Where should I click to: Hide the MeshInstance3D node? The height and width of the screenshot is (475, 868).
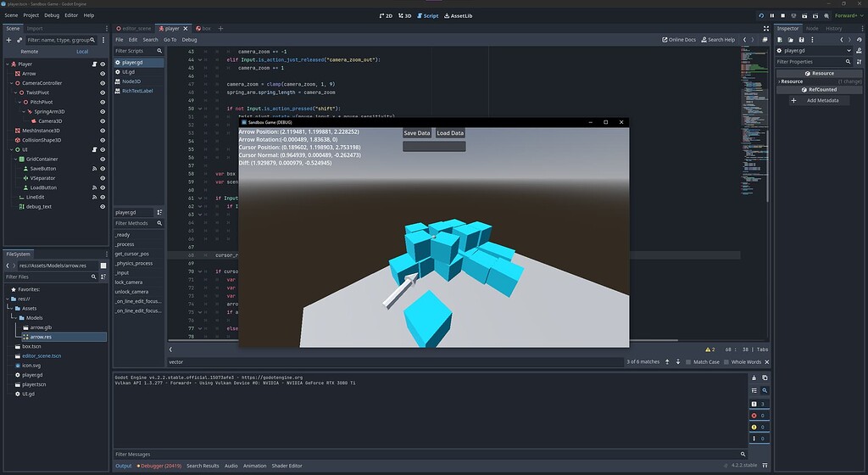click(103, 131)
